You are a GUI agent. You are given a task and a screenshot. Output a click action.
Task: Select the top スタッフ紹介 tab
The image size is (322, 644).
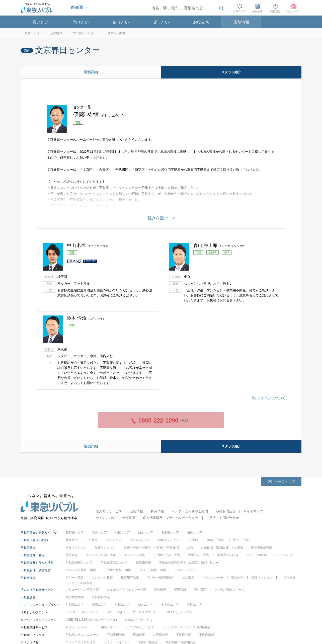[231, 72]
